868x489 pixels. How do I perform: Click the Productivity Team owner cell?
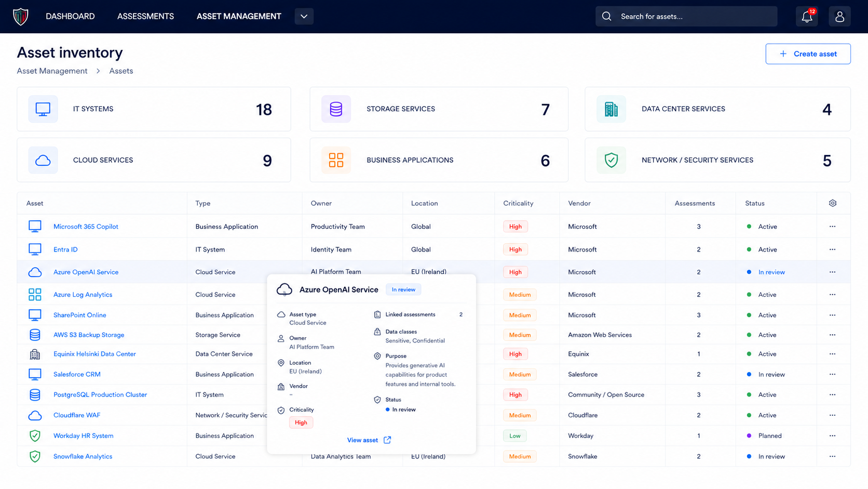pos(337,227)
